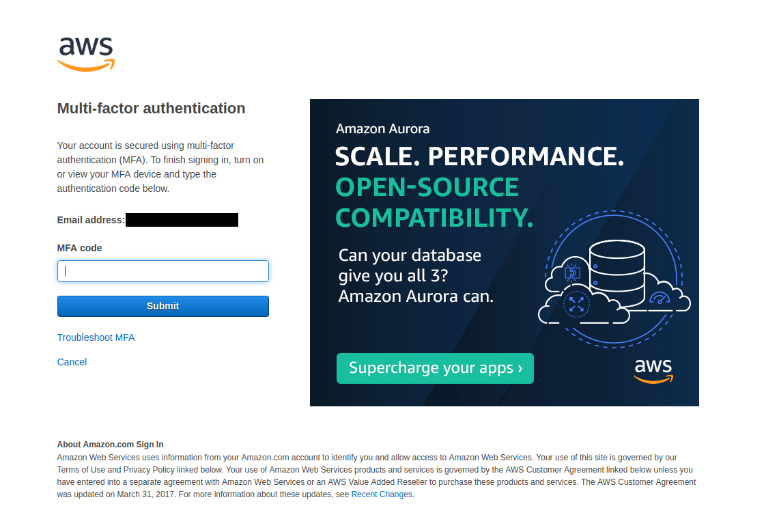Open the Recent Changes link

click(382, 494)
